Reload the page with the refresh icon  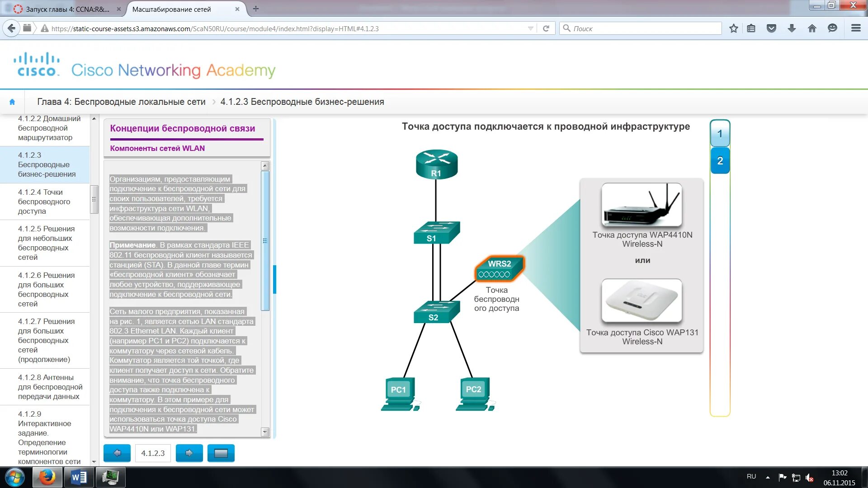tap(546, 28)
